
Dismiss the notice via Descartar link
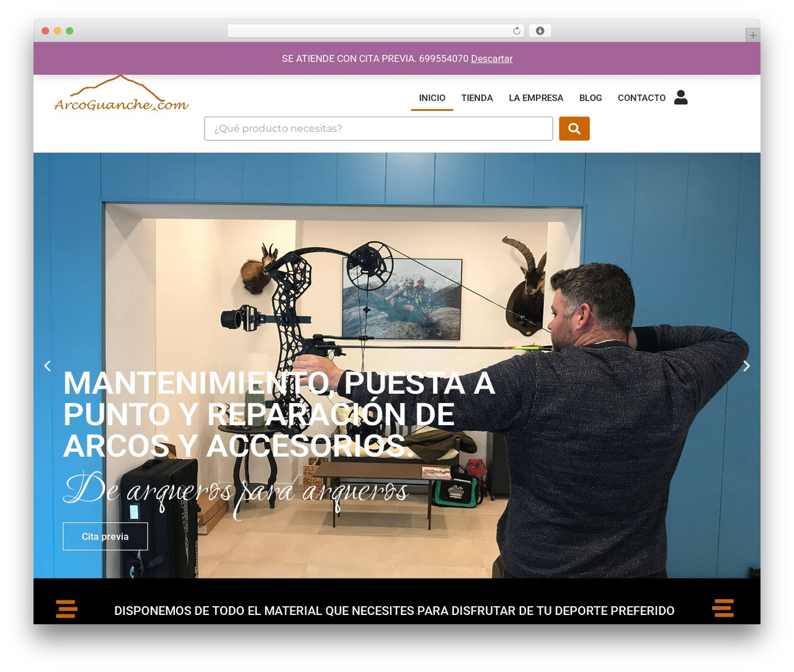[491, 58]
